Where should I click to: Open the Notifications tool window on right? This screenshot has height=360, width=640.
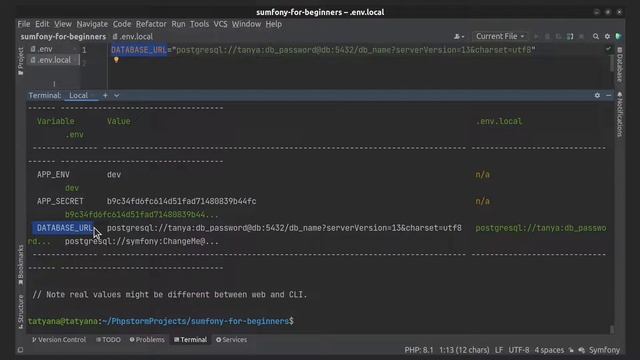(x=620, y=115)
